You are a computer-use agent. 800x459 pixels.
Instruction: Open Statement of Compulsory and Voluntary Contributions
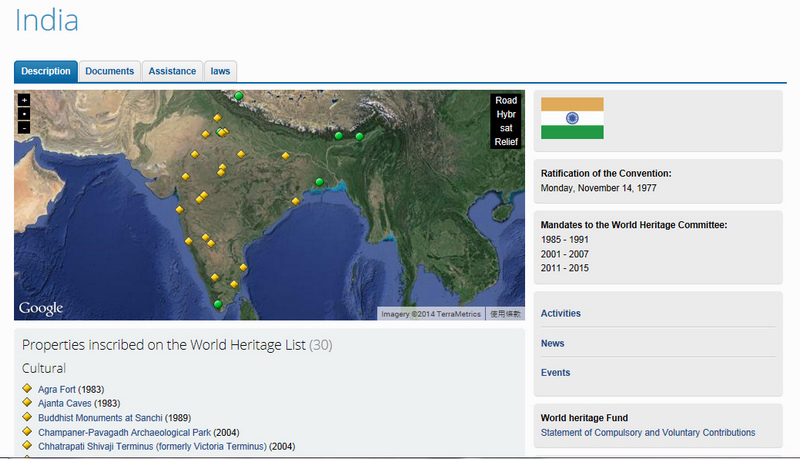tap(648, 432)
